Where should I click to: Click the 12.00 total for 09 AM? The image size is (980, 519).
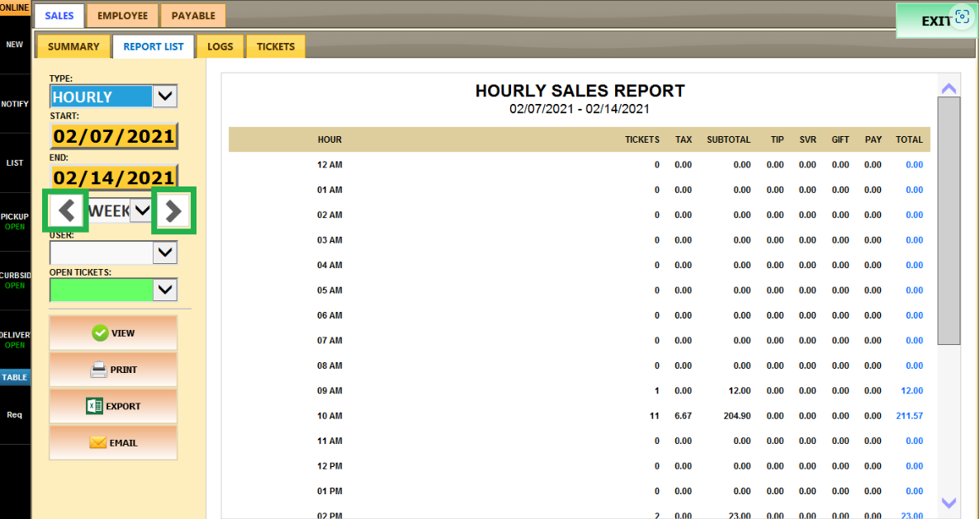[x=911, y=391]
